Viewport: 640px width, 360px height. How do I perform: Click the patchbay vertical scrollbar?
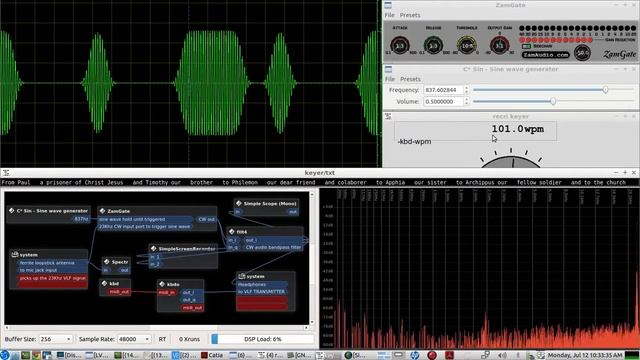pyautogui.click(x=312, y=258)
